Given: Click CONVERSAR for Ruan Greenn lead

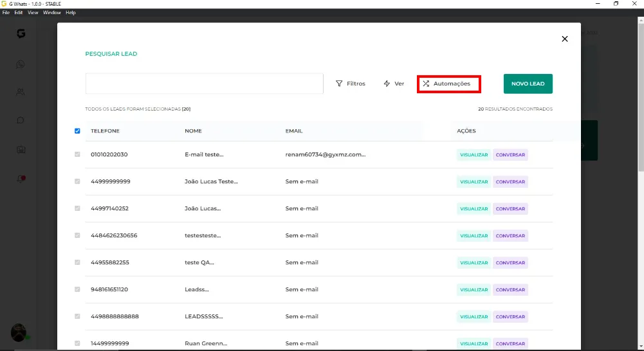Looking at the screenshot, I should pyautogui.click(x=510, y=344).
